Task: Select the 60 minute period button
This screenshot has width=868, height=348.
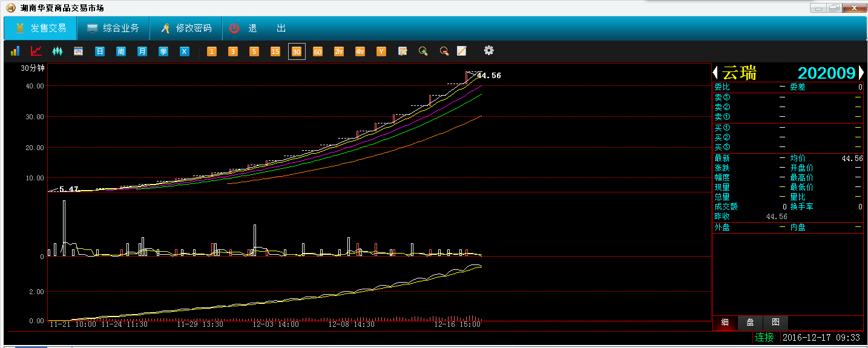Action: (317, 51)
